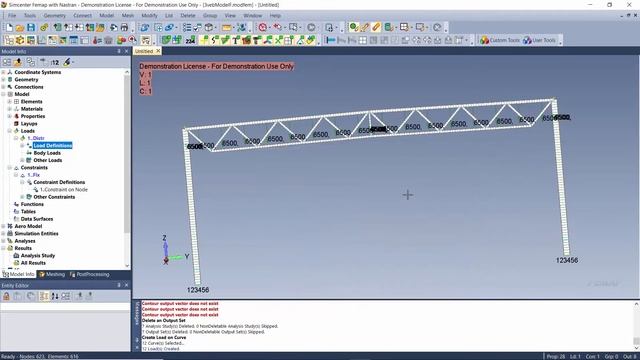This screenshot has height=360, width=640.
Task: Select 1..Constraint on Node tree item
Action: (64, 190)
